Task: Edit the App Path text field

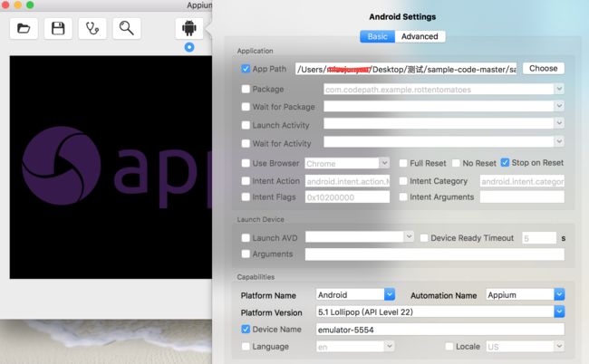Action: [x=406, y=69]
